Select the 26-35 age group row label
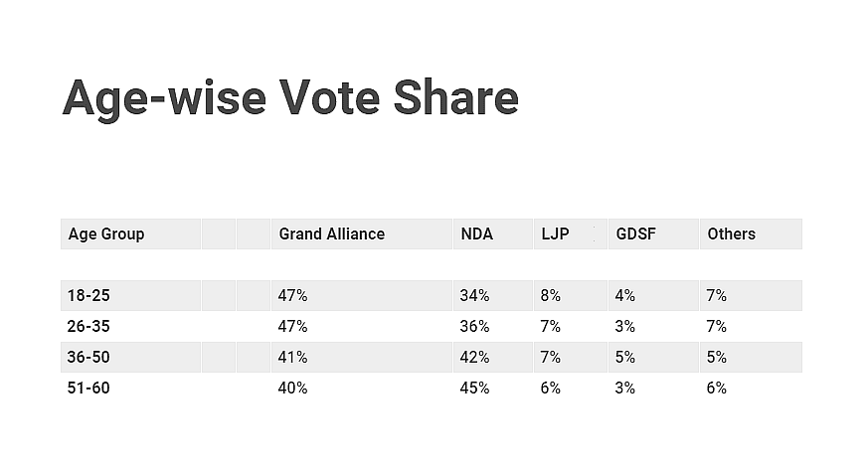This screenshot has width=868, height=469. (x=88, y=326)
